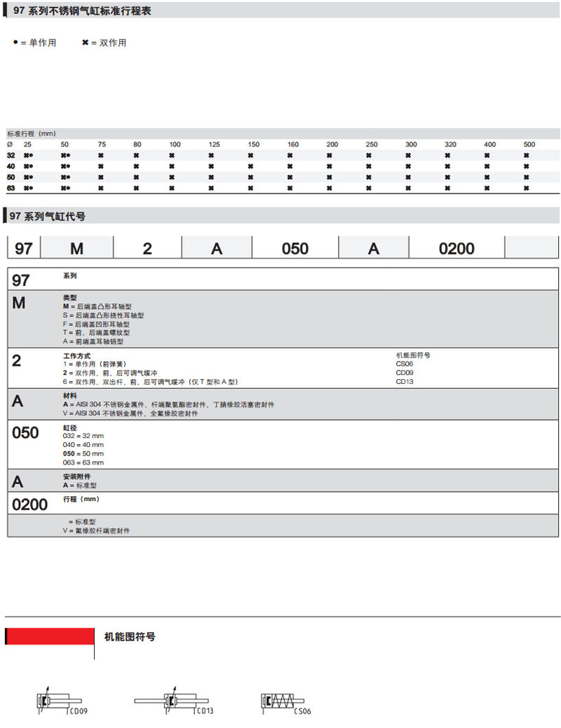Click the 97 系列气缸代号 section header

(x=48, y=217)
